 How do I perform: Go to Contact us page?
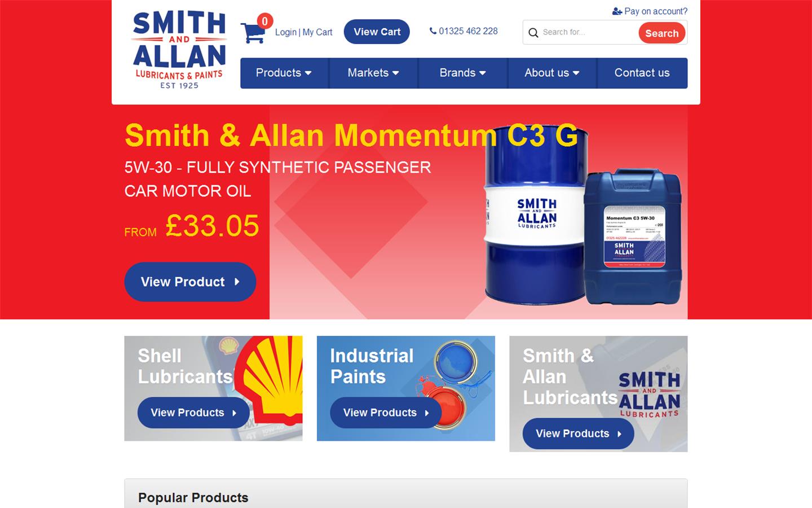pyautogui.click(x=642, y=73)
